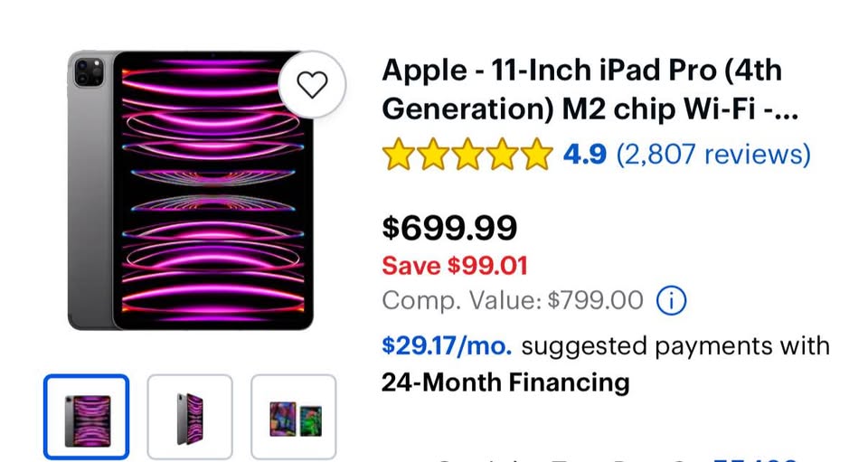Image resolution: width=868 pixels, height=462 pixels.
Task: Click the 4.9 rating score
Action: pyautogui.click(x=585, y=155)
